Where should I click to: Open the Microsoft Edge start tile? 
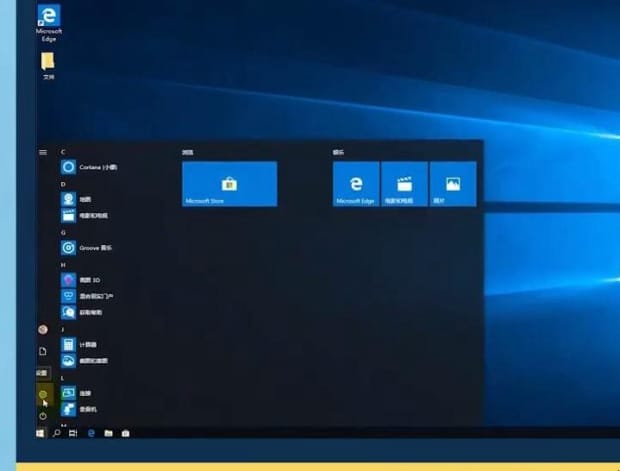(x=356, y=184)
